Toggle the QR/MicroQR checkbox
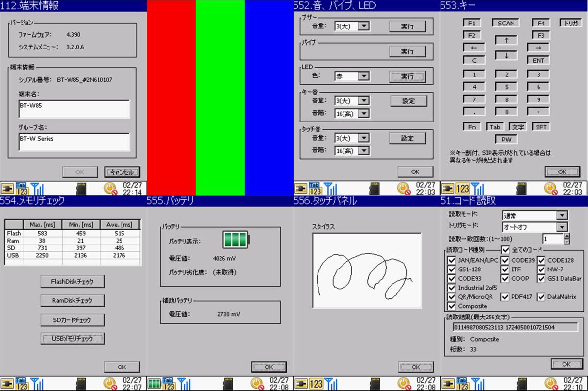This screenshot has height=391, width=588. point(452,297)
